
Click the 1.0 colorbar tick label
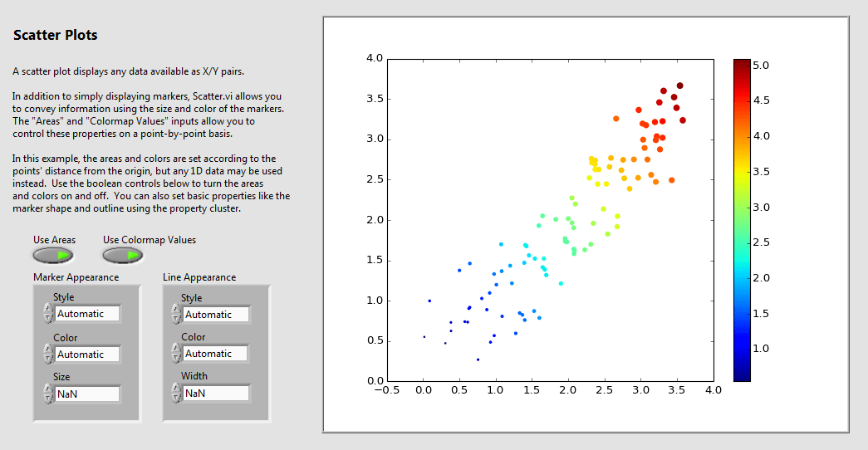pos(761,349)
